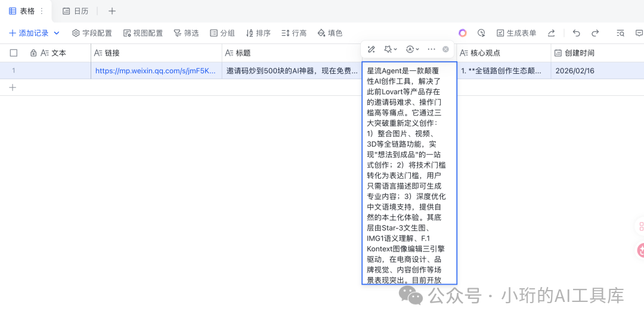The image size is (644, 321).
Task: Open options menu of 表格 tab
Action: coord(42,11)
